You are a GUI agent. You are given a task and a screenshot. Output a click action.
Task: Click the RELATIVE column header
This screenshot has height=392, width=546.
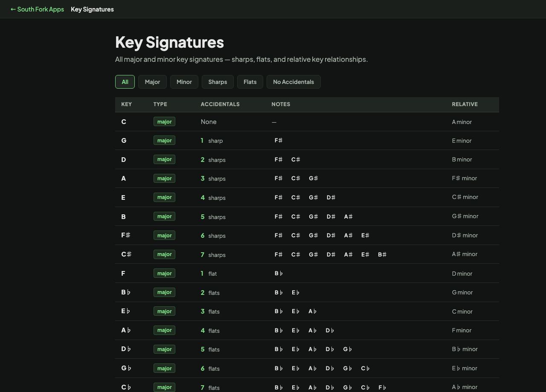click(465, 104)
